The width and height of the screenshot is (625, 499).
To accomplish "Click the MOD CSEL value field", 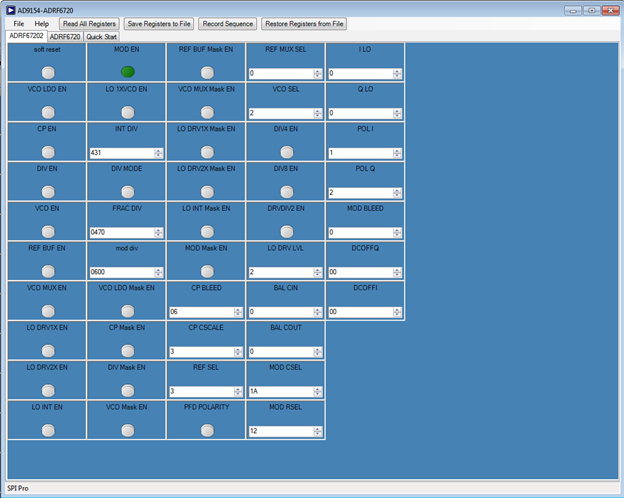I will click(281, 391).
